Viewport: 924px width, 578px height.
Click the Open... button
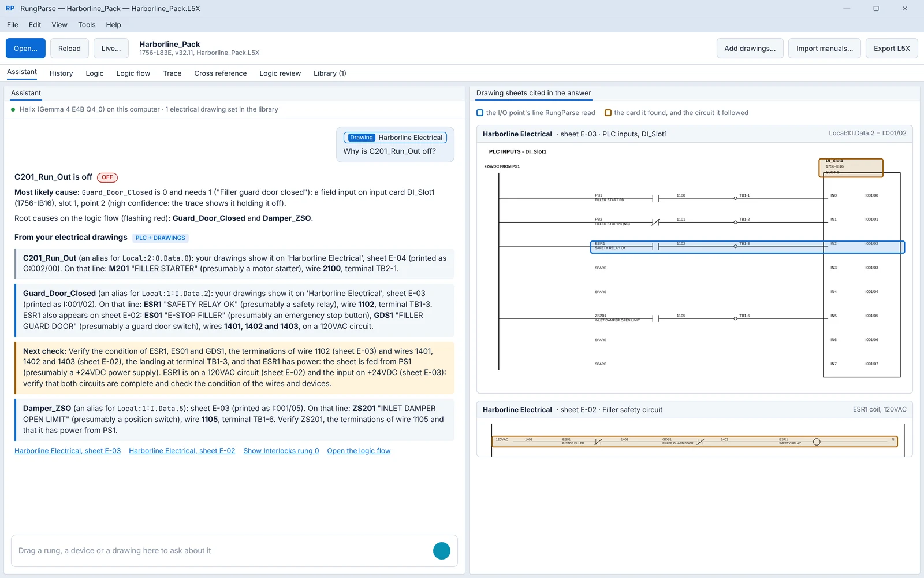(x=25, y=49)
